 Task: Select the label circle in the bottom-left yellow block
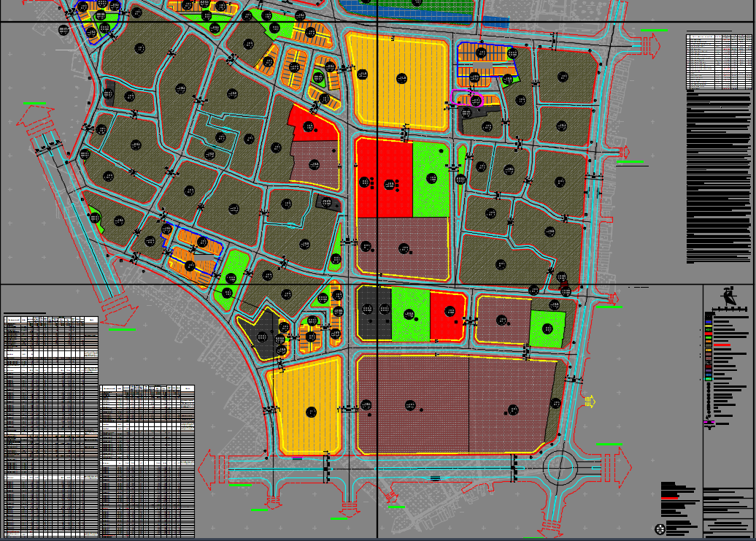click(x=312, y=413)
